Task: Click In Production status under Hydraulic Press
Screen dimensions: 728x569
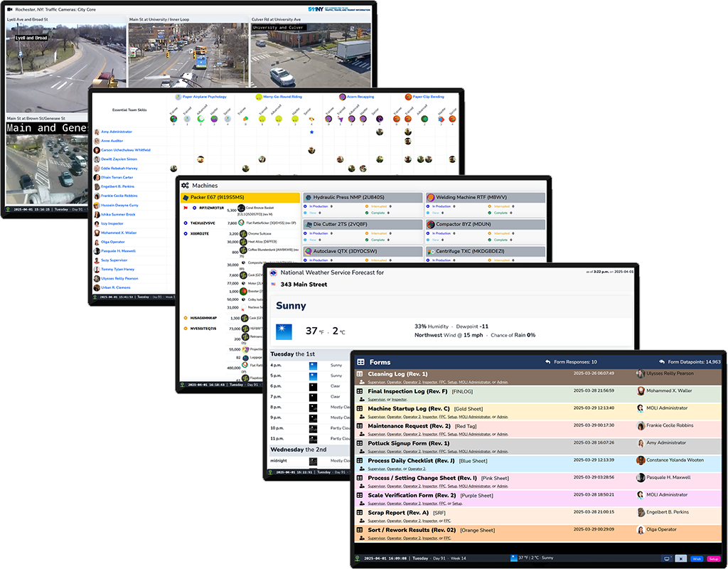Action: 318,206
